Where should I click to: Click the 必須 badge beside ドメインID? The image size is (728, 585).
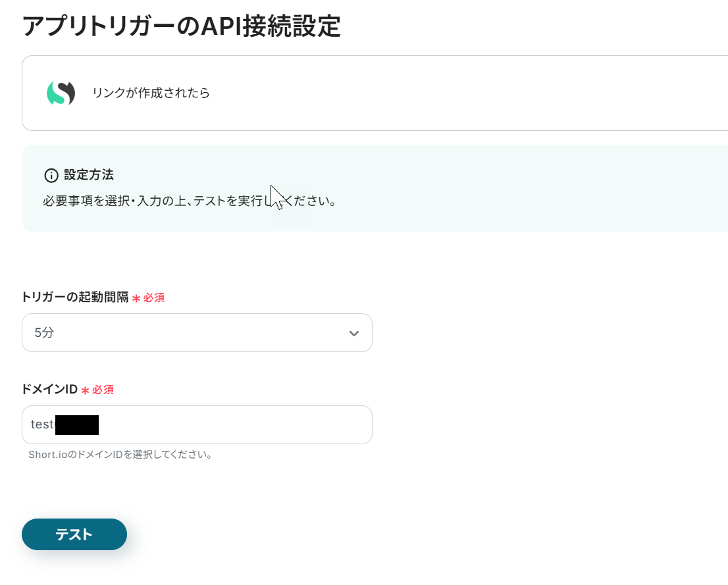[x=103, y=390]
